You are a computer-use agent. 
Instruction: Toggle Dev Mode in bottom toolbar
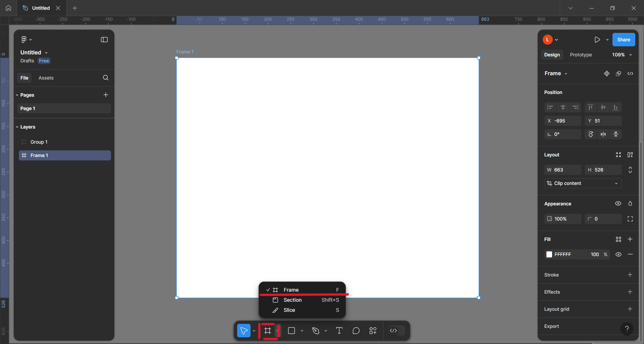(x=397, y=331)
